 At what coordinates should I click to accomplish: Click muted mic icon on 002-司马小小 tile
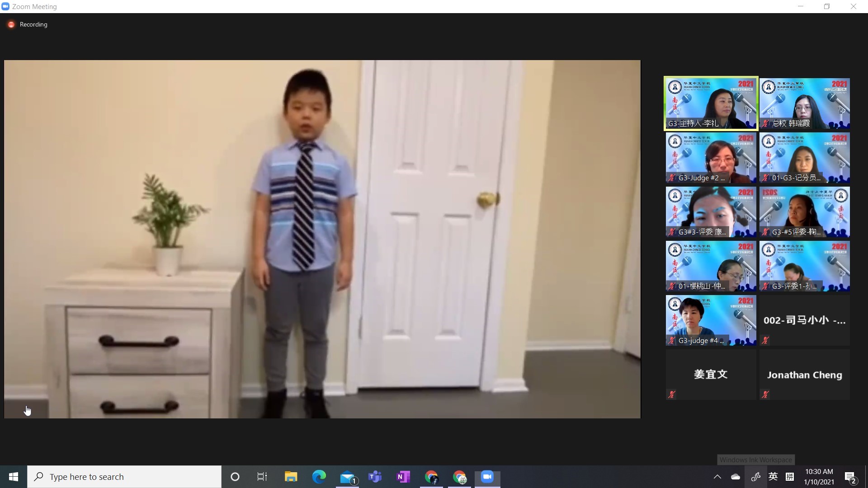coord(765,340)
